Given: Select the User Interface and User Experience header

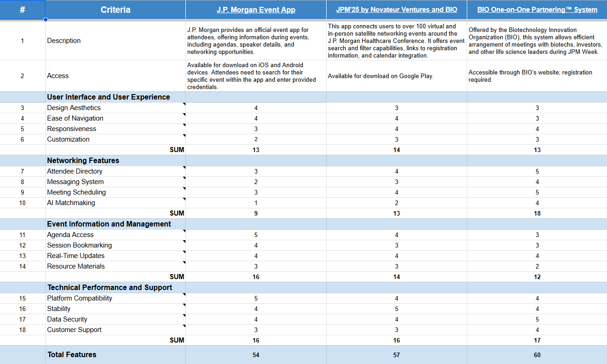Looking at the screenshot, I should (x=108, y=97).
